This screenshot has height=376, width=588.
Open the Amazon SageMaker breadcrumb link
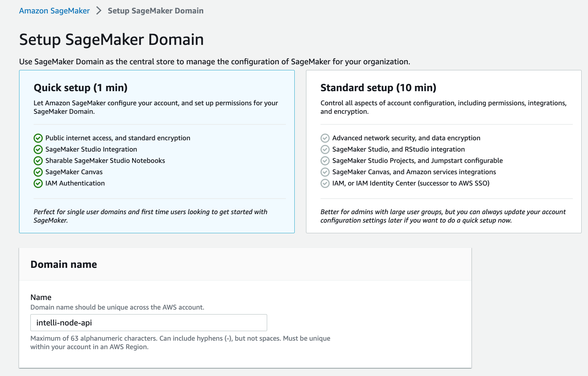point(54,11)
